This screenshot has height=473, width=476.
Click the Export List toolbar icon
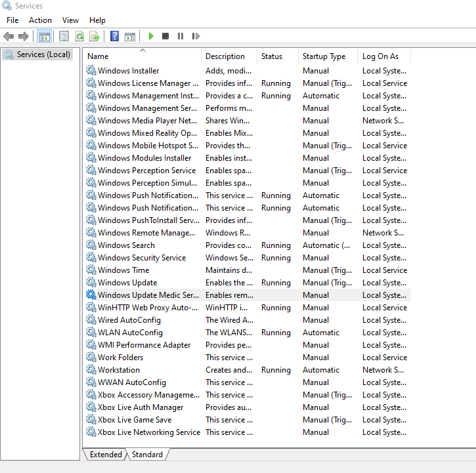coord(95,36)
